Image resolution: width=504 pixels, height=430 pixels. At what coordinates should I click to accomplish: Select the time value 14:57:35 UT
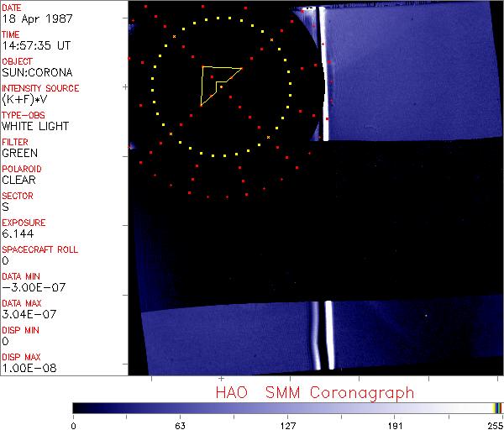click(x=34, y=45)
